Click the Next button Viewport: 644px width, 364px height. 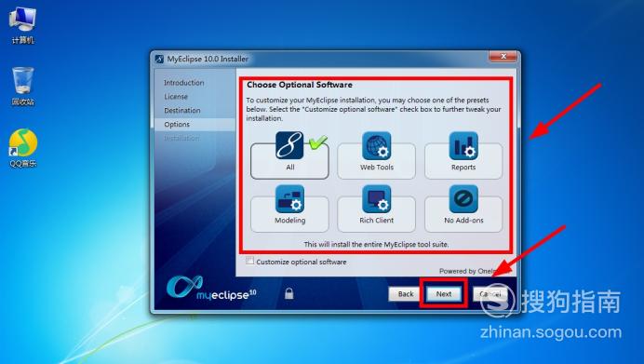coord(444,294)
